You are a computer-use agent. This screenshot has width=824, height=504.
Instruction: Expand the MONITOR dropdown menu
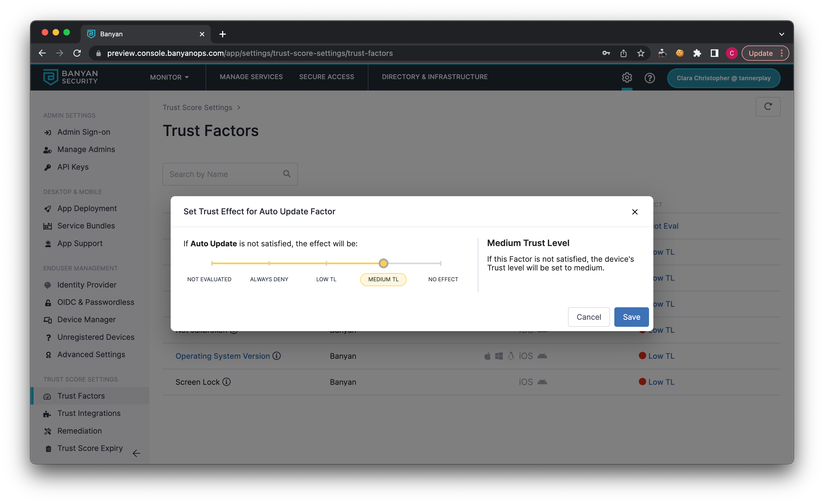pyautogui.click(x=169, y=77)
